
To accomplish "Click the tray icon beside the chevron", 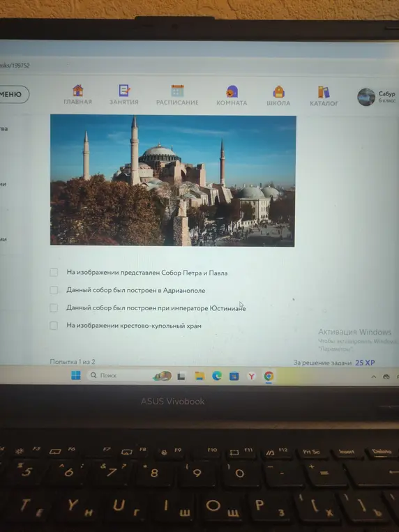I will click(x=386, y=377).
